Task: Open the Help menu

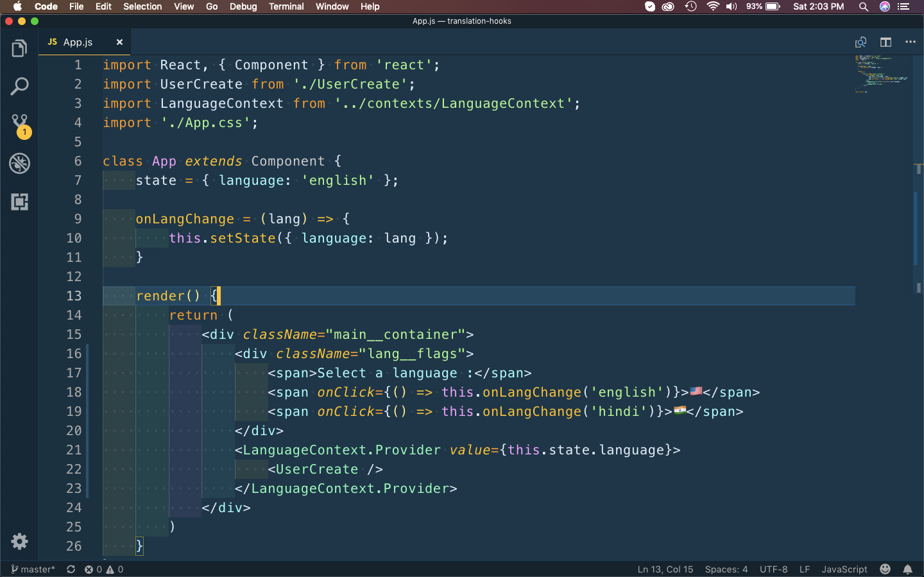Action: tap(370, 6)
